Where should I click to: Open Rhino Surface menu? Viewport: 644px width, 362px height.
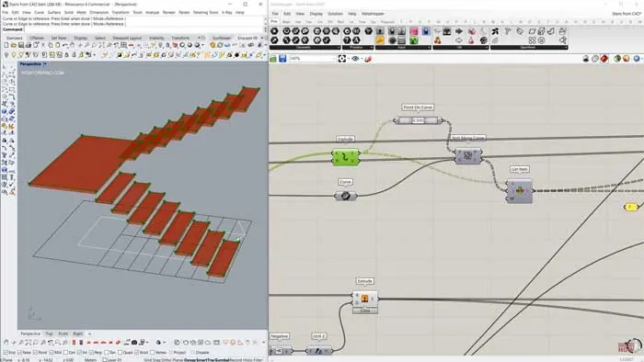pos(54,13)
